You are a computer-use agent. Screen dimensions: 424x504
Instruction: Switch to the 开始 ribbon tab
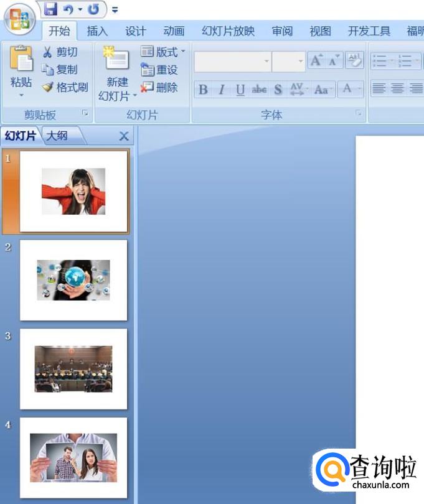pyautogui.click(x=59, y=31)
